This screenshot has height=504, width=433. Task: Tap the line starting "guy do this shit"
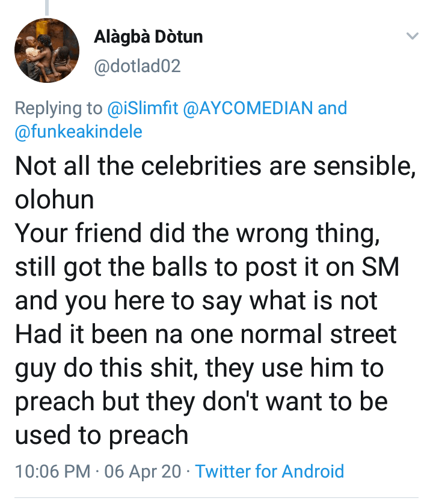tap(199, 368)
